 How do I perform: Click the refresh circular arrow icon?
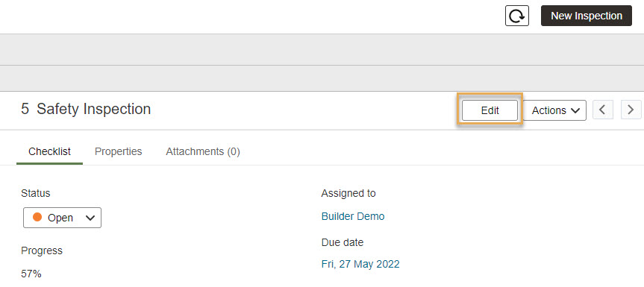click(x=516, y=16)
